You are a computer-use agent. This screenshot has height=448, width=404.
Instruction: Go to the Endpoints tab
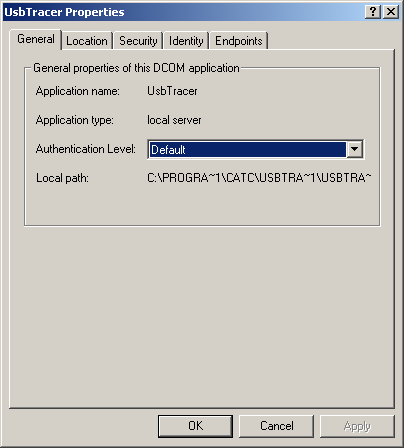point(239,41)
